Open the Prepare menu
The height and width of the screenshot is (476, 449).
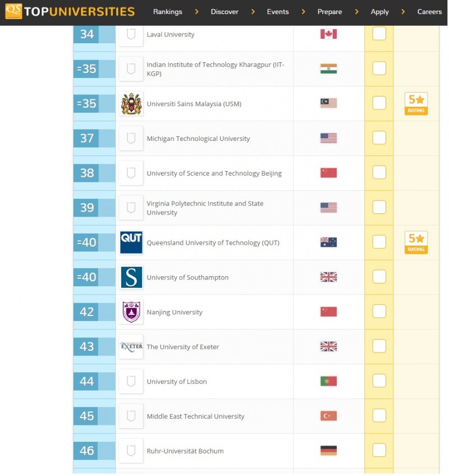tap(329, 12)
